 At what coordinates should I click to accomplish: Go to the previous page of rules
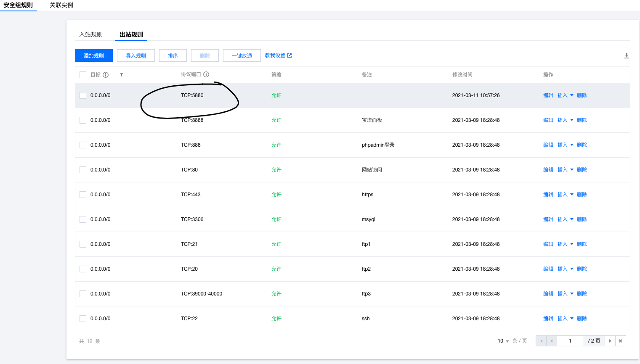pyautogui.click(x=552, y=341)
